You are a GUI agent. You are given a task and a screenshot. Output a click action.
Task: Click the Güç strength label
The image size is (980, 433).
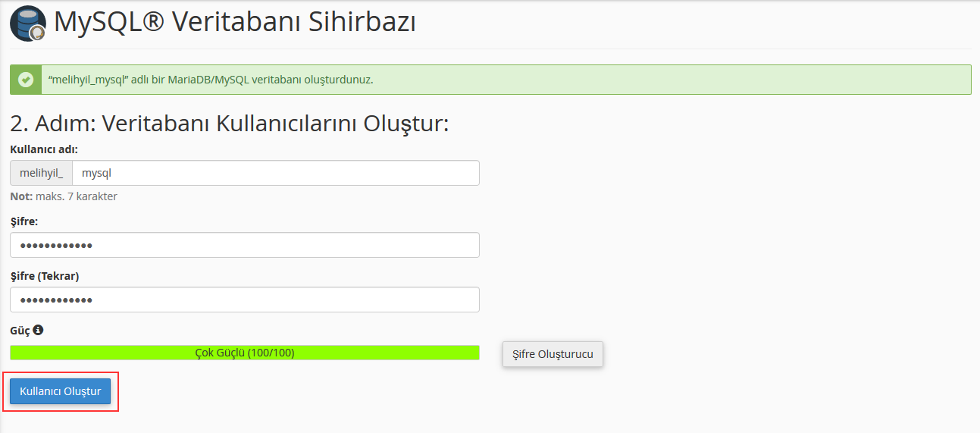[x=19, y=331]
